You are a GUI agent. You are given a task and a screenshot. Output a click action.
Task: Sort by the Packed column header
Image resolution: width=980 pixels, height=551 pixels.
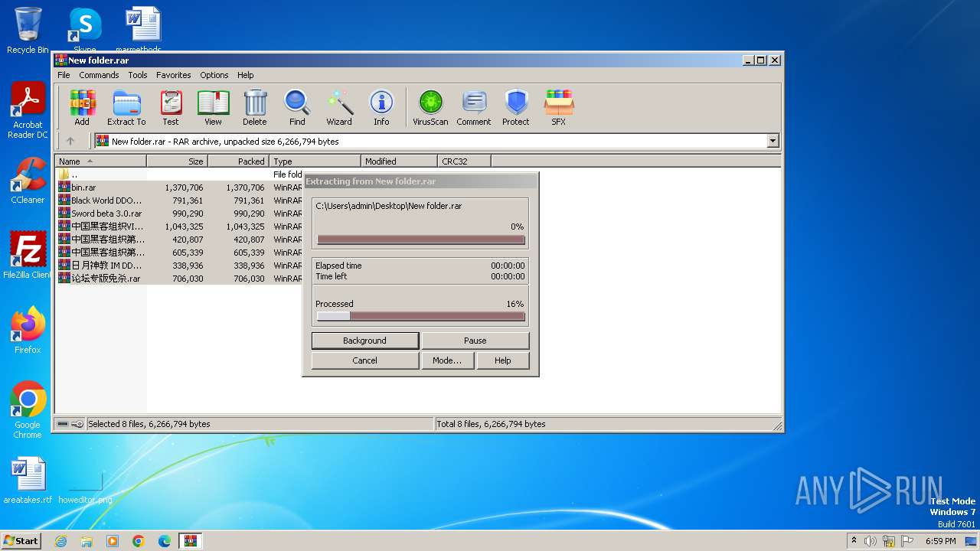(x=239, y=161)
